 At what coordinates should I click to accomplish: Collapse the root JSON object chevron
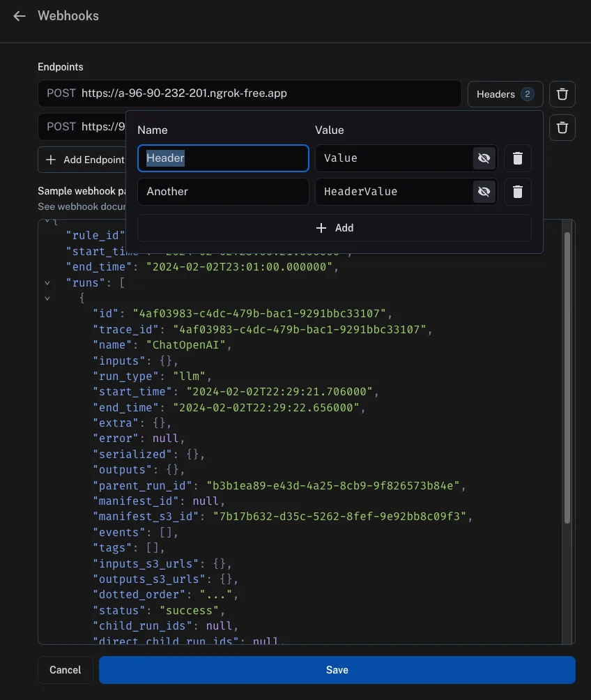47,221
